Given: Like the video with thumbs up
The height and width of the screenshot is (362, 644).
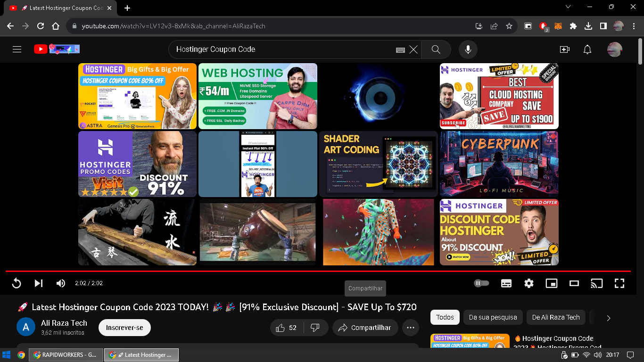Looking at the screenshot, I should (287, 328).
